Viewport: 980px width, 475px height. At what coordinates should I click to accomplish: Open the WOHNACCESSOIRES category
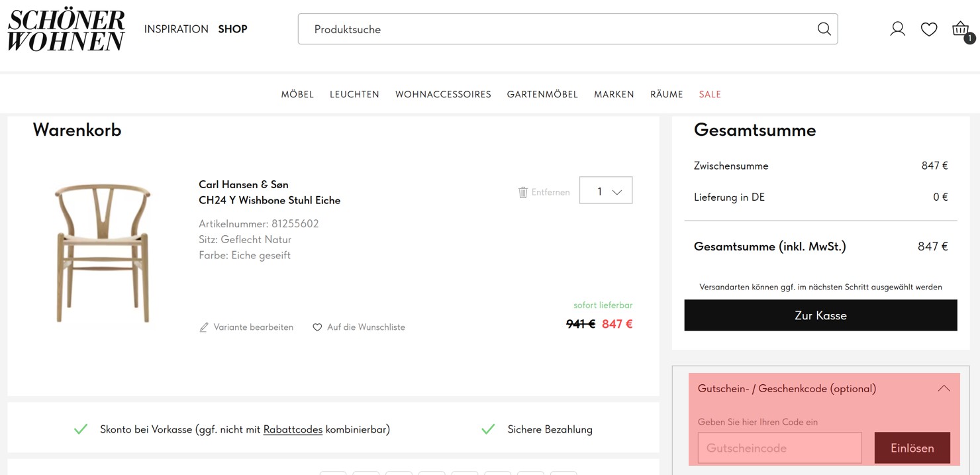tap(443, 95)
